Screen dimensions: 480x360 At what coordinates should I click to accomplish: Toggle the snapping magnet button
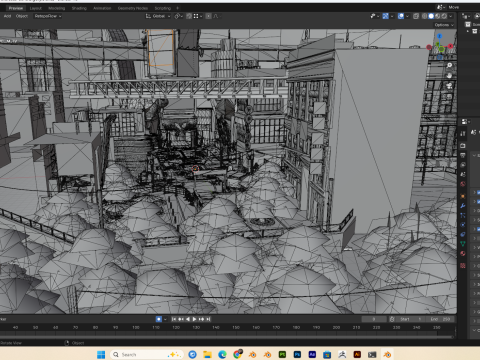point(189,16)
